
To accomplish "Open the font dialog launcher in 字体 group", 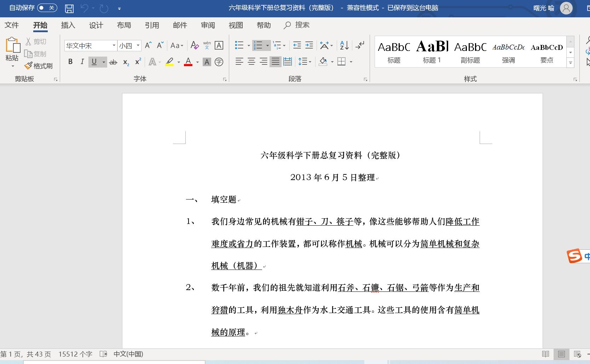I will click(x=225, y=80).
